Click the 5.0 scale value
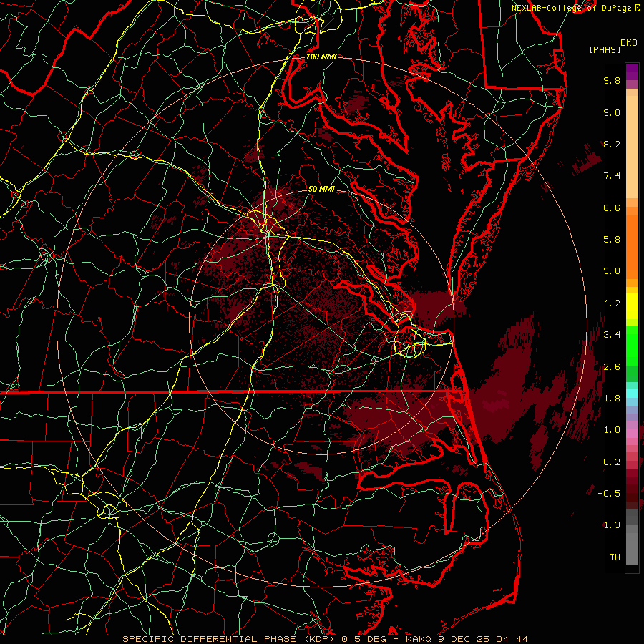This screenshot has height=644, width=644. (612, 271)
